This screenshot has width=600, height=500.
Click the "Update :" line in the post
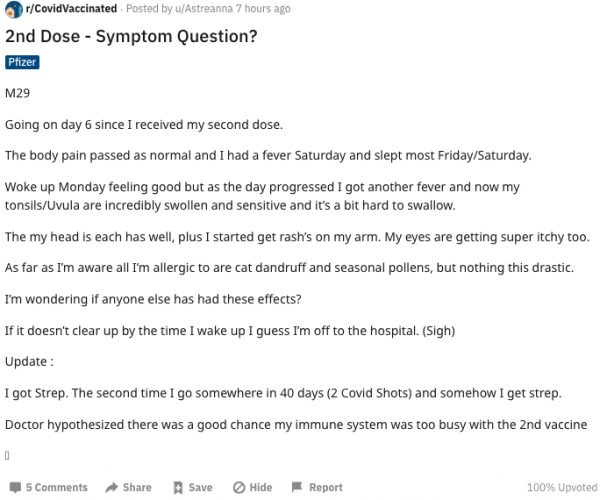point(28,361)
